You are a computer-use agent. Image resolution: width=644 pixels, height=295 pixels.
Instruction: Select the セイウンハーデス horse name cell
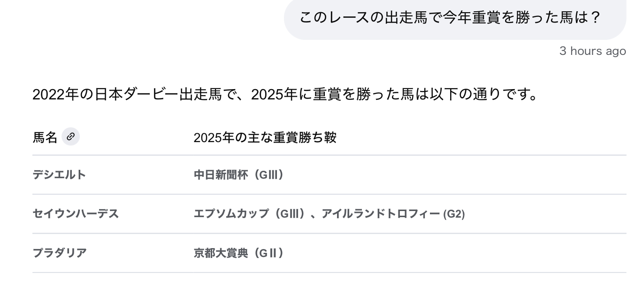point(76,214)
